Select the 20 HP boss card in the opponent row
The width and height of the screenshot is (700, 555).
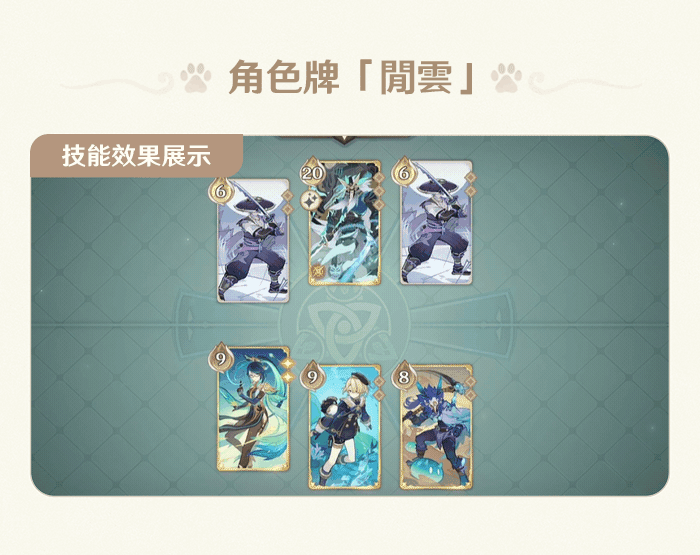345,223
